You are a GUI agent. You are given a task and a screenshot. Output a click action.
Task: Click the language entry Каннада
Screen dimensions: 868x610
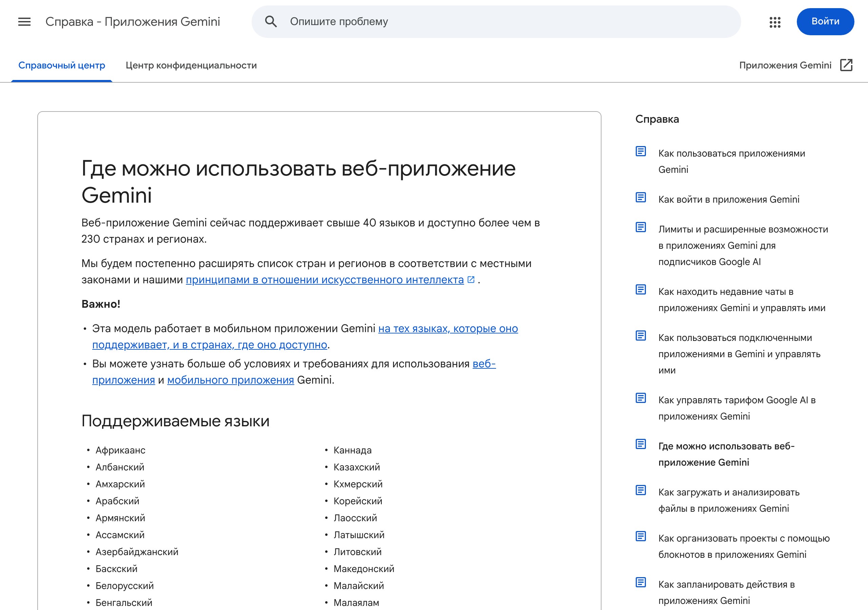pos(352,450)
